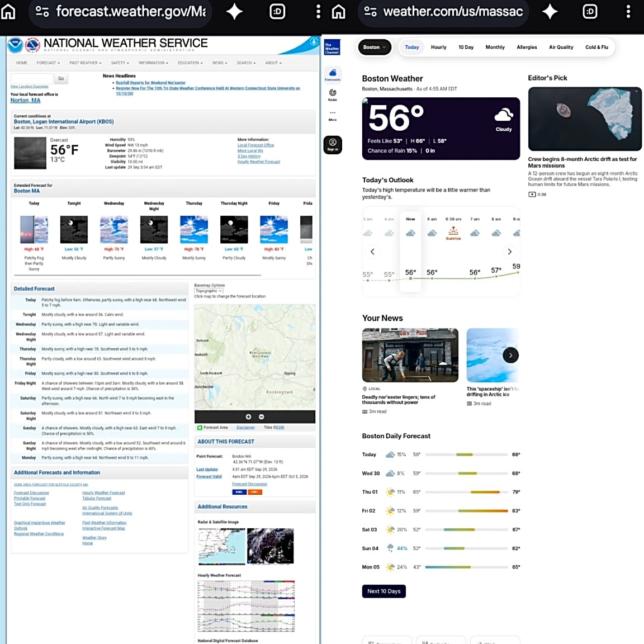Click NWS location search input field
Screen dimensions: 644x644
(32, 78)
